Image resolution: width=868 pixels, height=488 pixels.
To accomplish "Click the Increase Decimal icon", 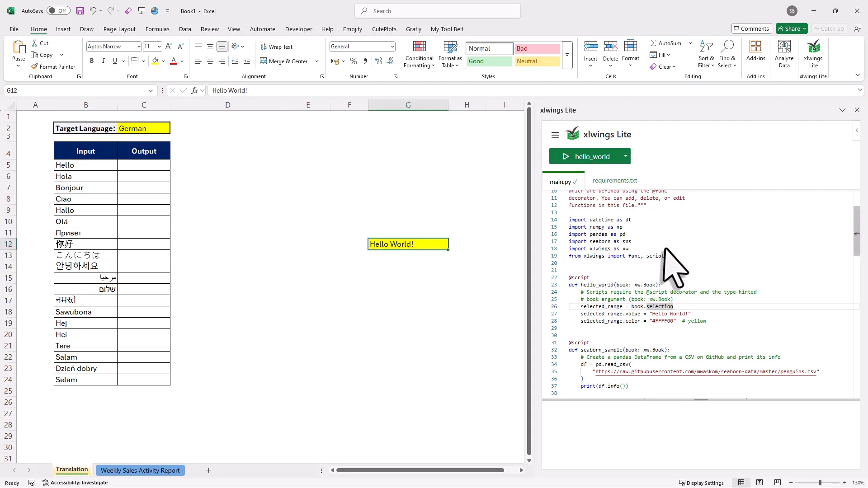I will click(x=378, y=61).
